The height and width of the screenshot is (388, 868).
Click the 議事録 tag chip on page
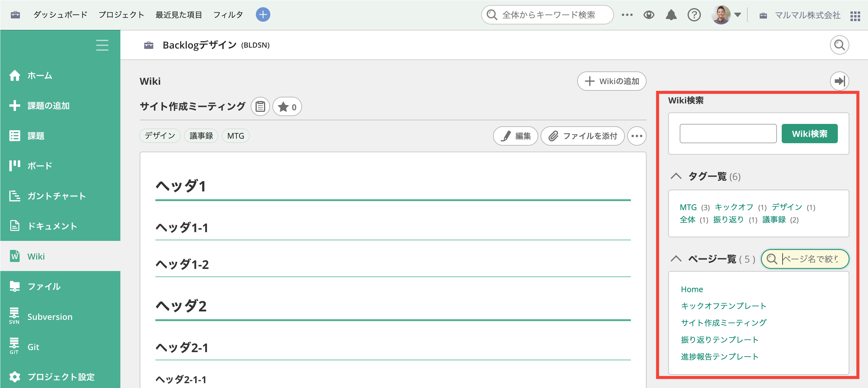coord(201,136)
